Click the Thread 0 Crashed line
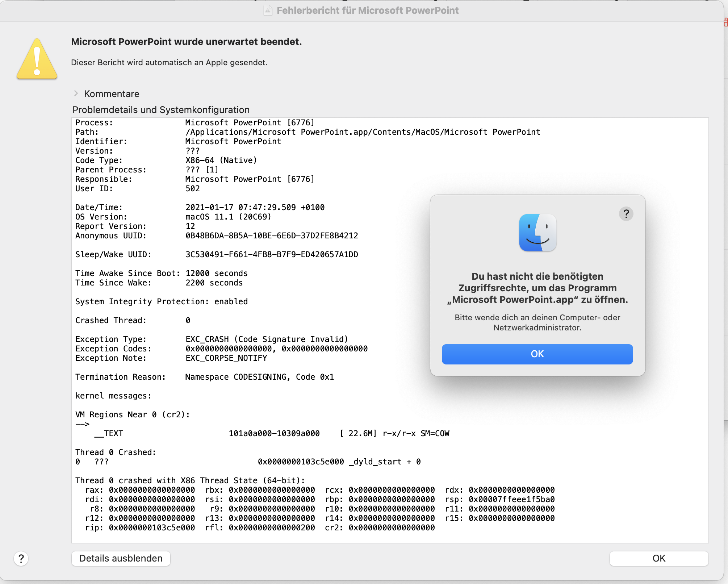Viewport: 728px width, 584px height. tap(116, 452)
